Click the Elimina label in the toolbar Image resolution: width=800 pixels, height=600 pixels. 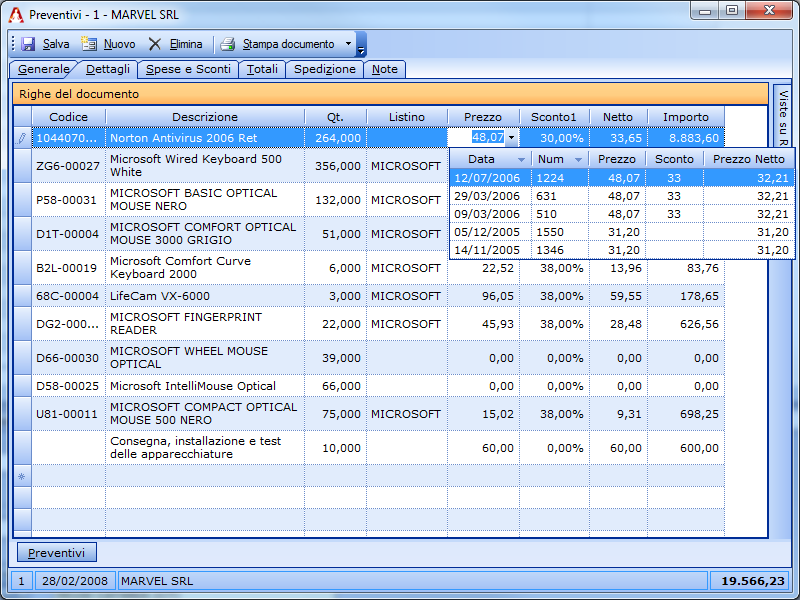[x=186, y=44]
